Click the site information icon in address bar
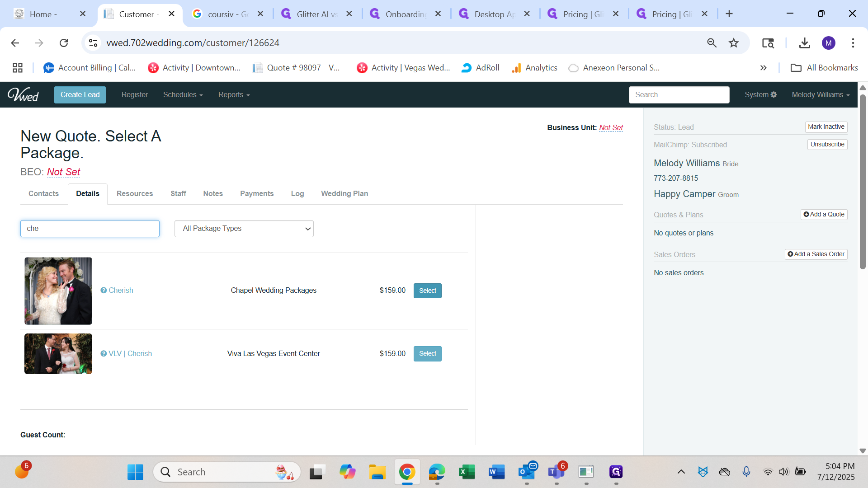The image size is (868, 488). (93, 43)
